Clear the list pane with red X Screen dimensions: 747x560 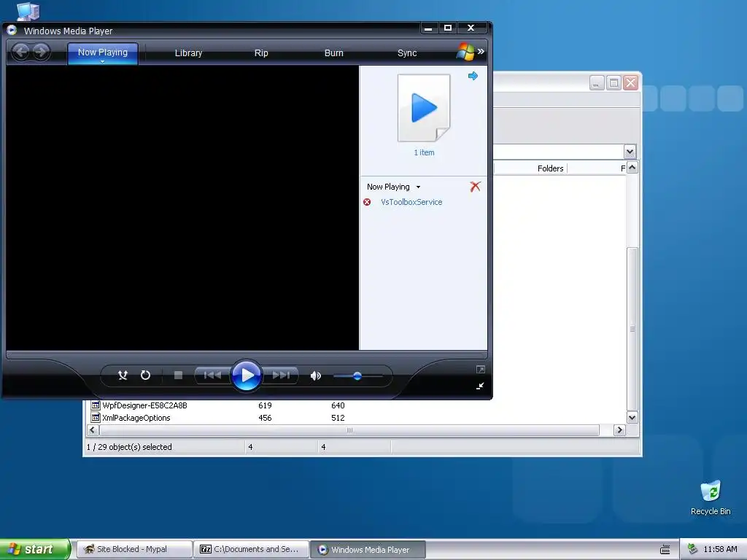[475, 186]
